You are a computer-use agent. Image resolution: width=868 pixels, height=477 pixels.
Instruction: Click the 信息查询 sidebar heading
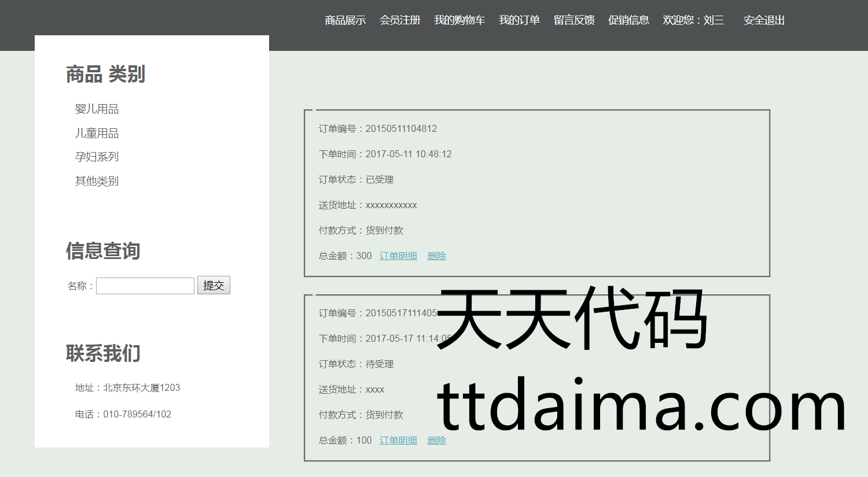click(x=103, y=251)
